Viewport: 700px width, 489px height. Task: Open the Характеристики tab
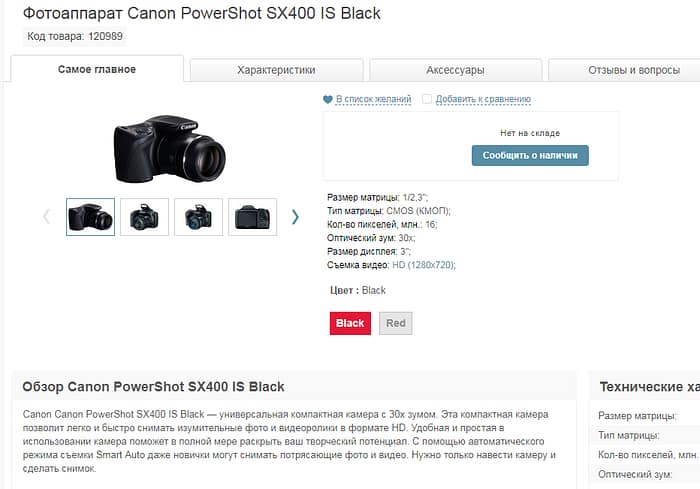pos(276,70)
